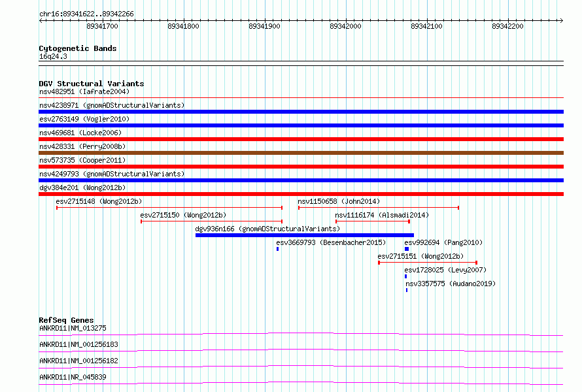Select the dgv384e201 (Wong2012b) variant label
582x392 pixels.
[82, 188]
